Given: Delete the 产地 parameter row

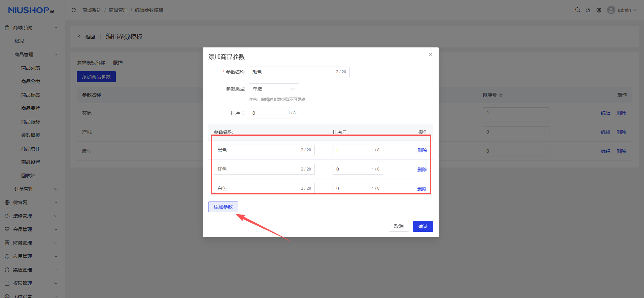Looking at the screenshot, I should [x=621, y=132].
